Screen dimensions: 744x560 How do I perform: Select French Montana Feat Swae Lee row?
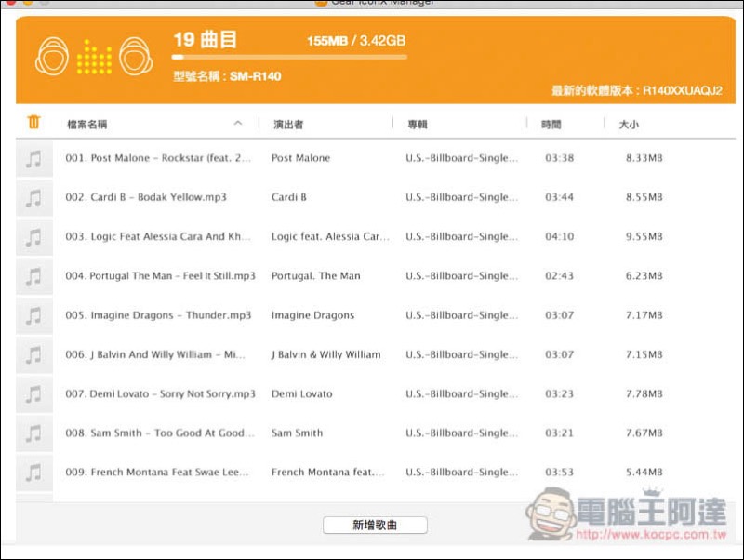point(372,473)
